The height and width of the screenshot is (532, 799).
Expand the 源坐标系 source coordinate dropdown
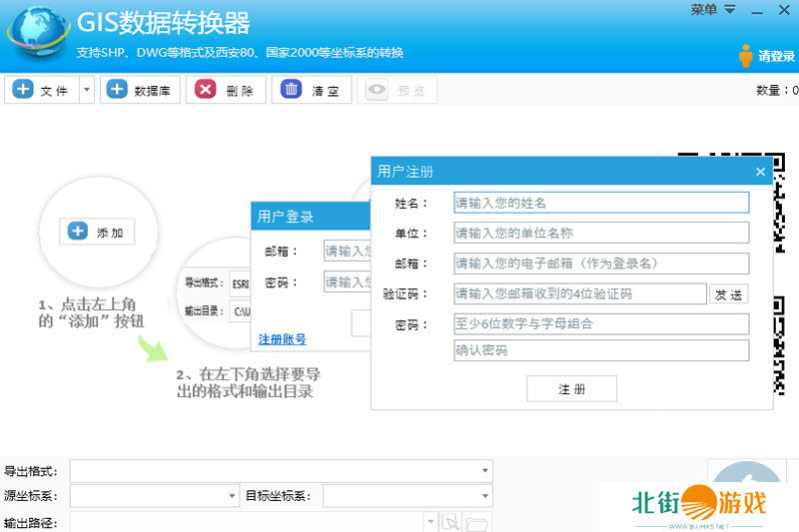pos(233,496)
